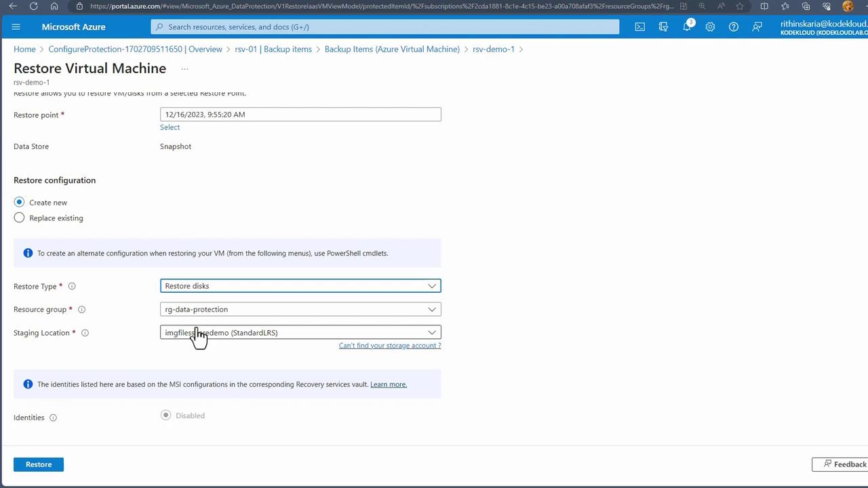The image size is (868, 488).
Task: Open rsv-01 Backup items breadcrumb
Action: point(273,49)
